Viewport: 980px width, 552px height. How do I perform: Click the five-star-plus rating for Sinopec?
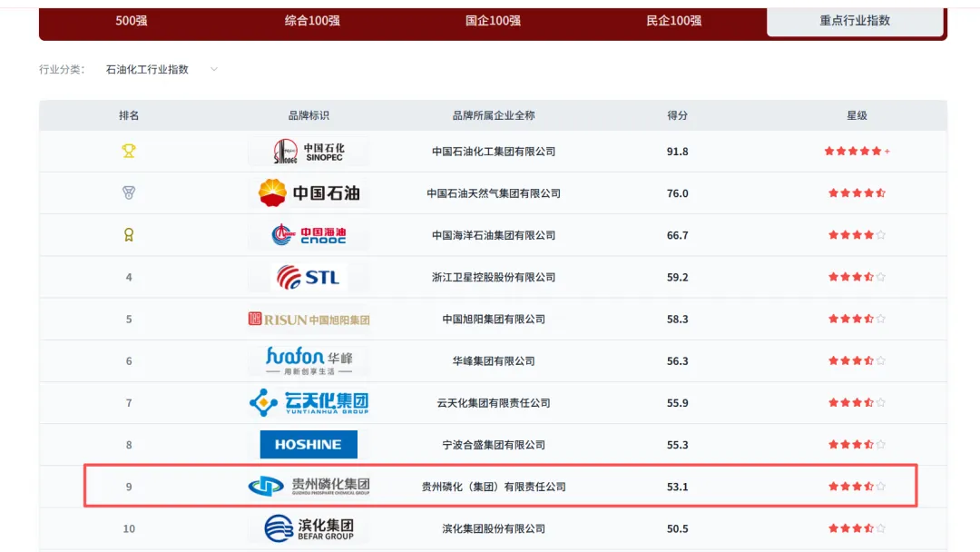tap(857, 151)
